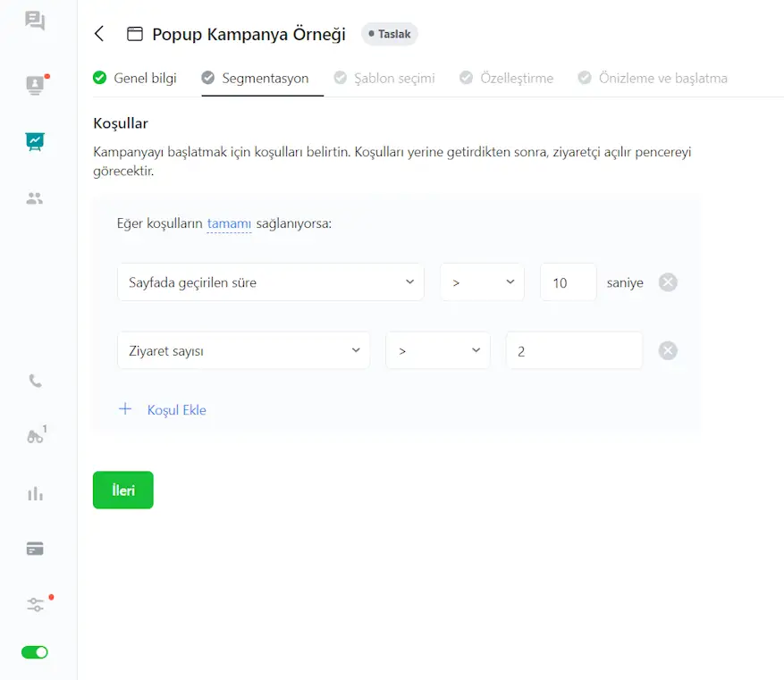Screen dimensions: 784x680
Task: Switch to the 'Şablon seçimi' tab
Action: coord(384,78)
